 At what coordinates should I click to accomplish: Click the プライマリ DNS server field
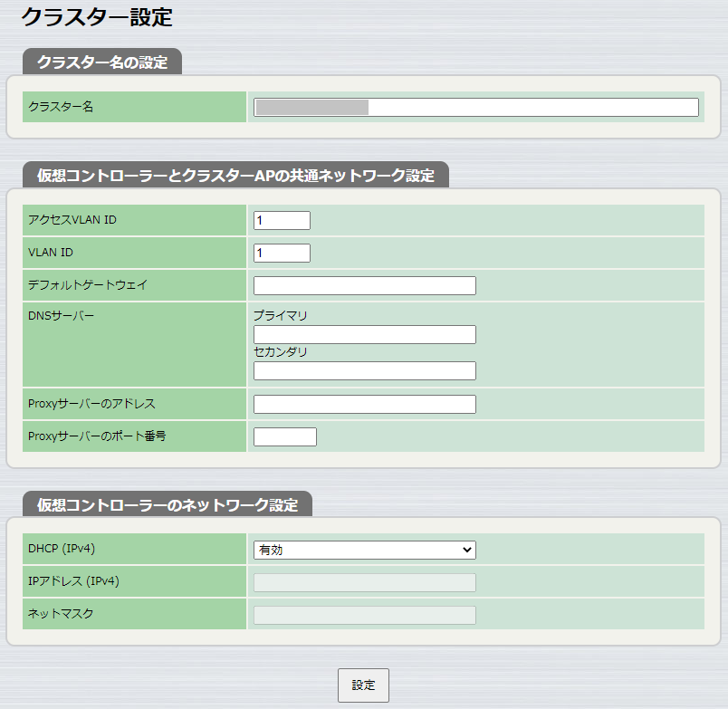[x=364, y=334]
